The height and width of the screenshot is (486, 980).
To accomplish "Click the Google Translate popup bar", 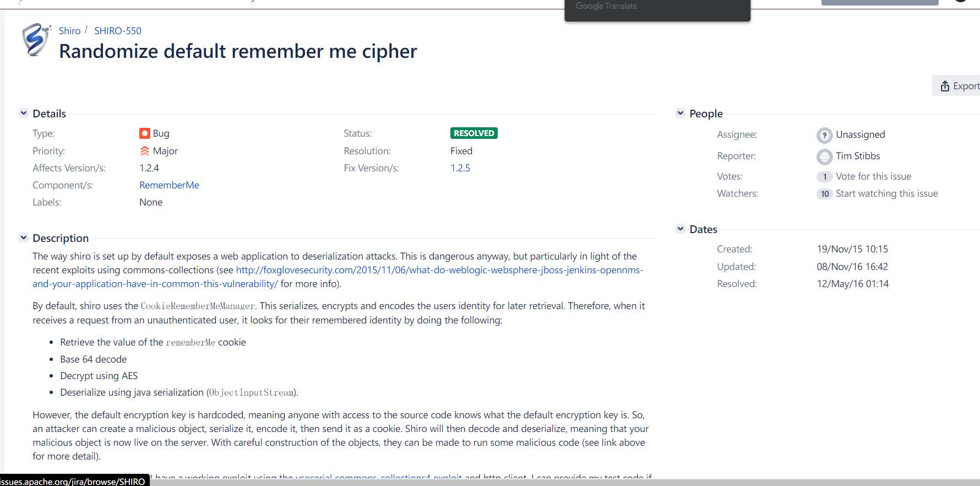I will 657,10.
